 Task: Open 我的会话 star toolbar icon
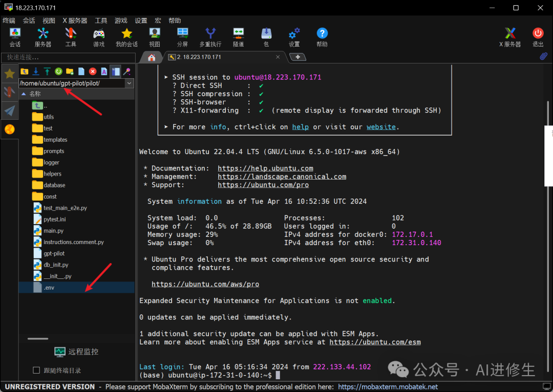(126, 37)
